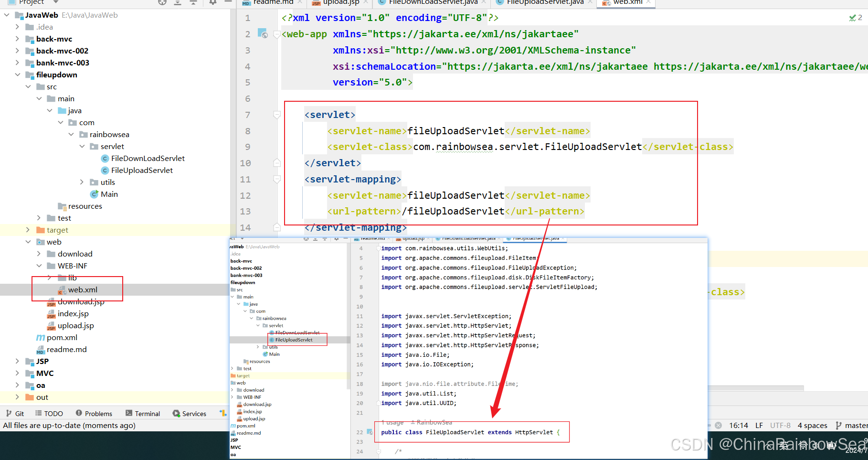Viewport: 868px width, 460px height.
Task: Click the UTF-8 encoding status widget
Action: [x=780, y=425]
